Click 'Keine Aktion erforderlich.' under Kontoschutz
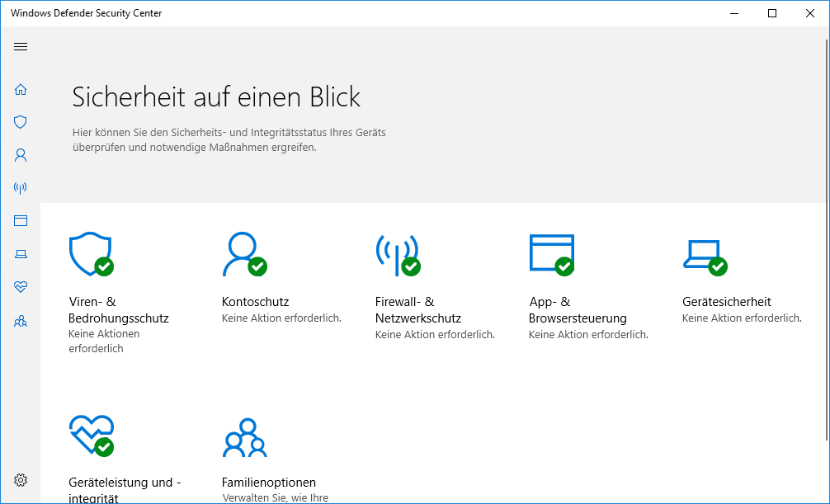 point(281,318)
